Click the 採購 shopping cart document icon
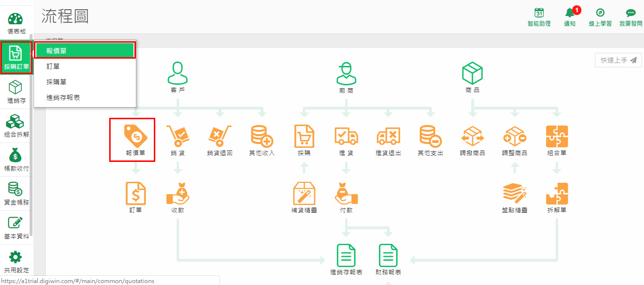Image resolution: width=644 pixels, height=285 pixels. 304,136
